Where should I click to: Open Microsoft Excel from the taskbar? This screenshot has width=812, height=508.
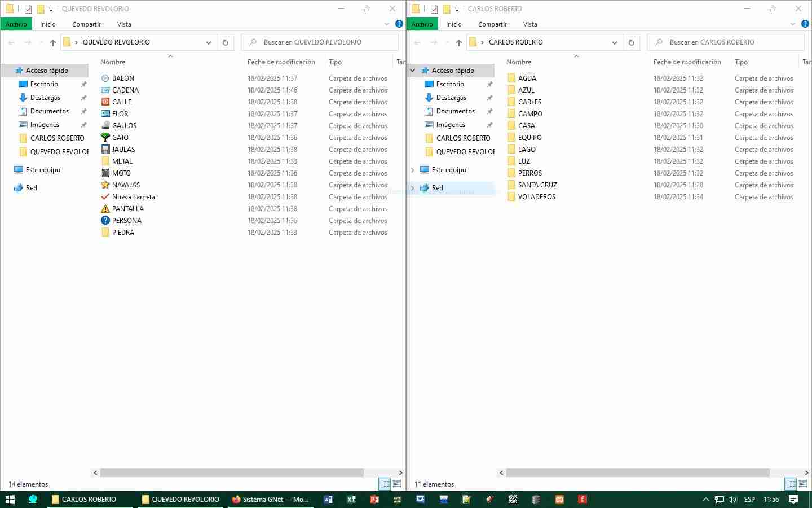(351, 500)
